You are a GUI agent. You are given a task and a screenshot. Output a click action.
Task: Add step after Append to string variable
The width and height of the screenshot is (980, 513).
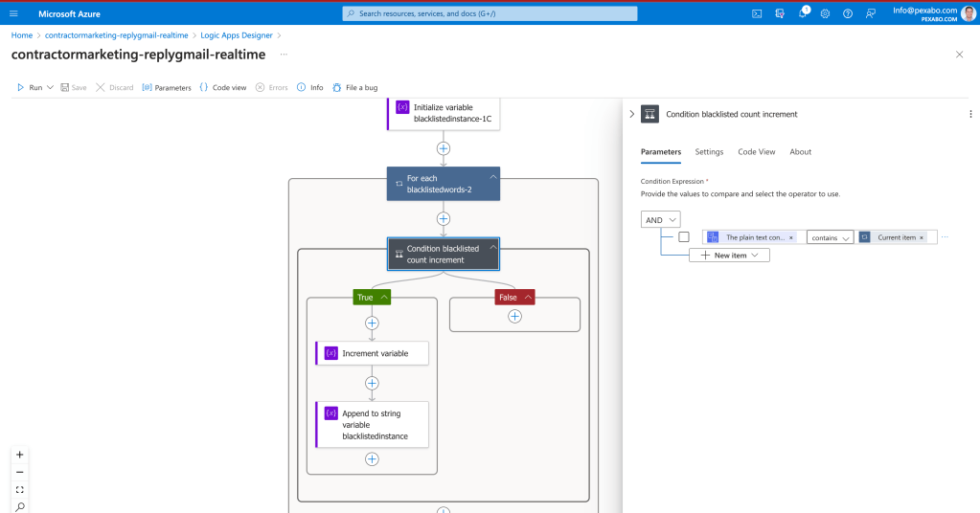click(x=372, y=459)
